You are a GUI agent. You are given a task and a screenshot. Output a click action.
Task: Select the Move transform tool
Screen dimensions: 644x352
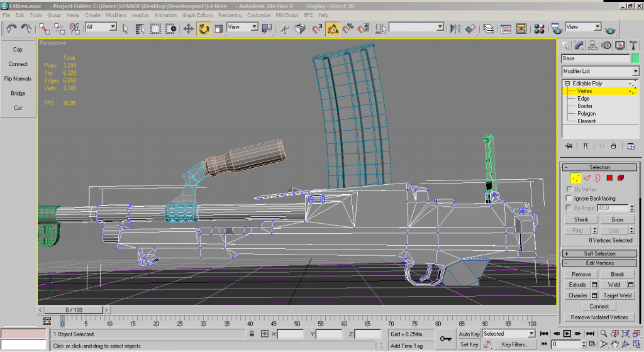(188, 28)
